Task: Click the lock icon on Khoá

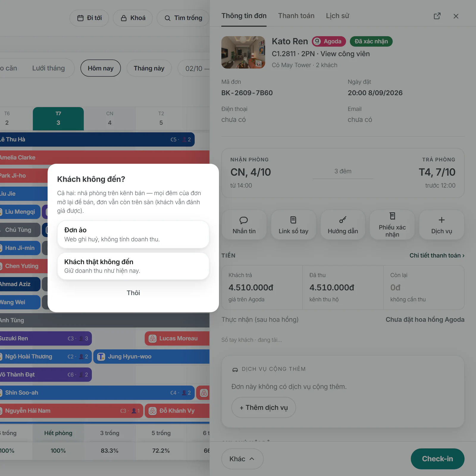Action: click(x=124, y=18)
